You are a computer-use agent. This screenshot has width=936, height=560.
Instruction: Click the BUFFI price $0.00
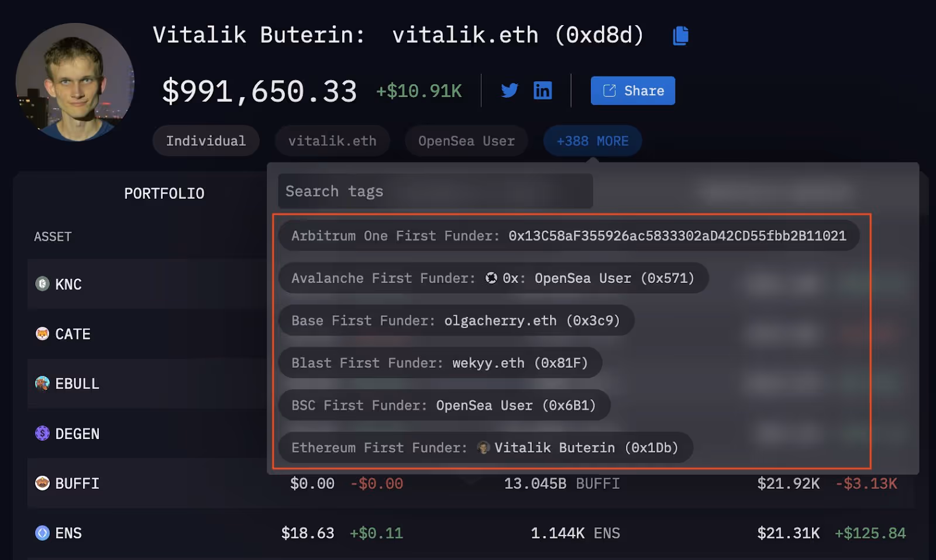click(x=312, y=484)
